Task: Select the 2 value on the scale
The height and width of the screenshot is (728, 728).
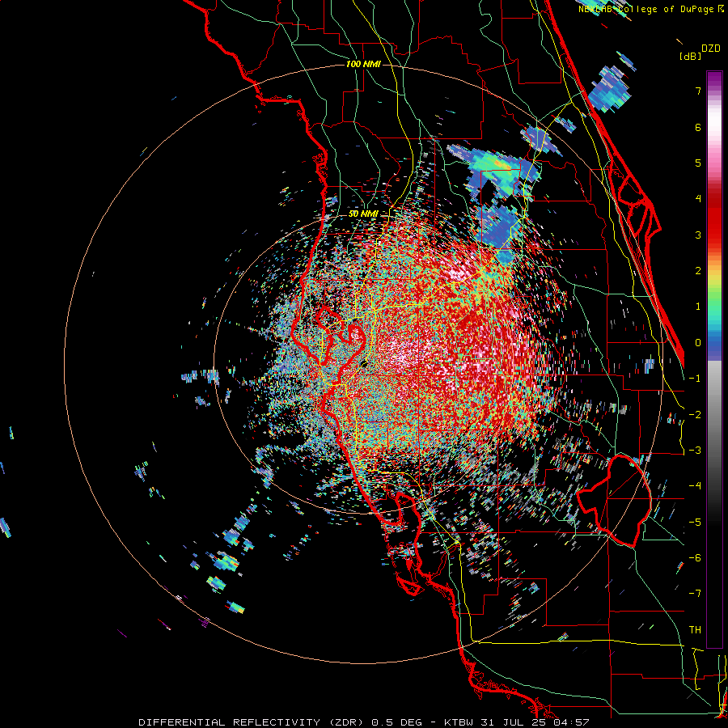Action: point(698,271)
